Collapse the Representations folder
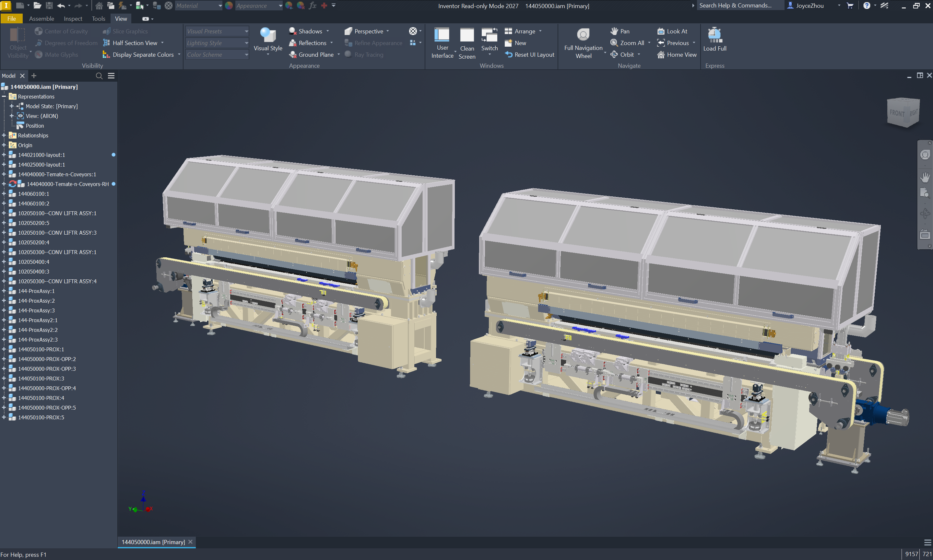Viewport: 933px width, 560px height. (4, 97)
